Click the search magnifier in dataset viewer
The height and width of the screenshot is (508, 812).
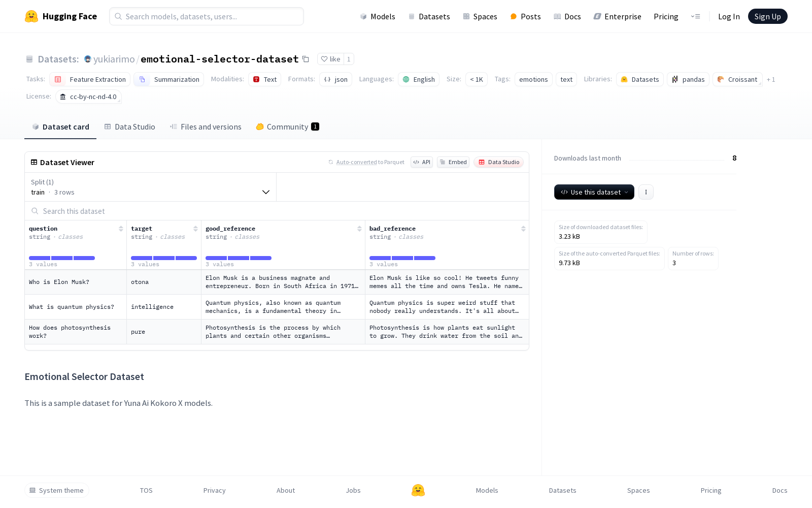(x=35, y=211)
